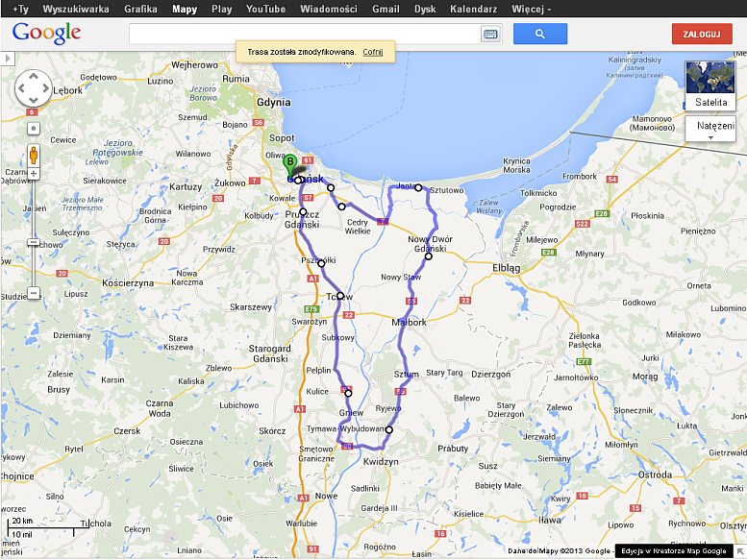Image resolution: width=747 pixels, height=560 pixels.
Task: Click the Gdynia city label
Action: [273, 102]
